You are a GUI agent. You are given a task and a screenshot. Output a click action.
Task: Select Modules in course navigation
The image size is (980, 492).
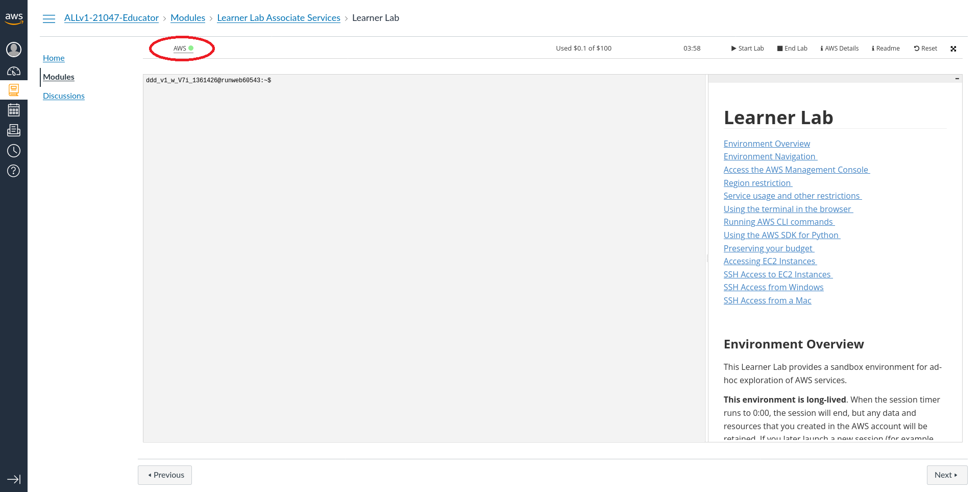(59, 77)
